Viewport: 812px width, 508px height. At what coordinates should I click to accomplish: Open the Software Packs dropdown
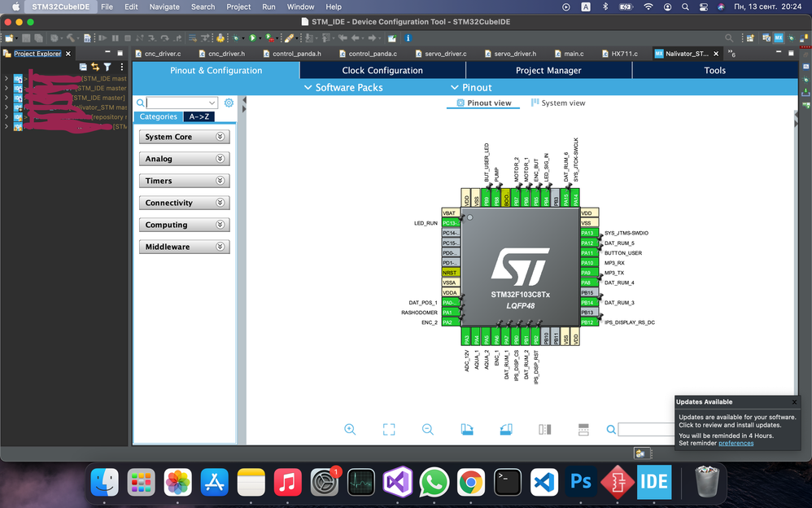pyautogui.click(x=344, y=88)
